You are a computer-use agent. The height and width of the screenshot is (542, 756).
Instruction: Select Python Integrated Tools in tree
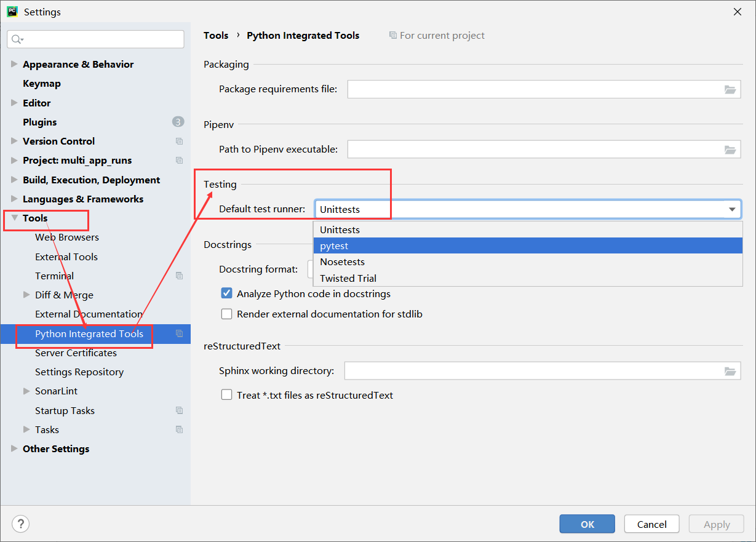[89, 333]
